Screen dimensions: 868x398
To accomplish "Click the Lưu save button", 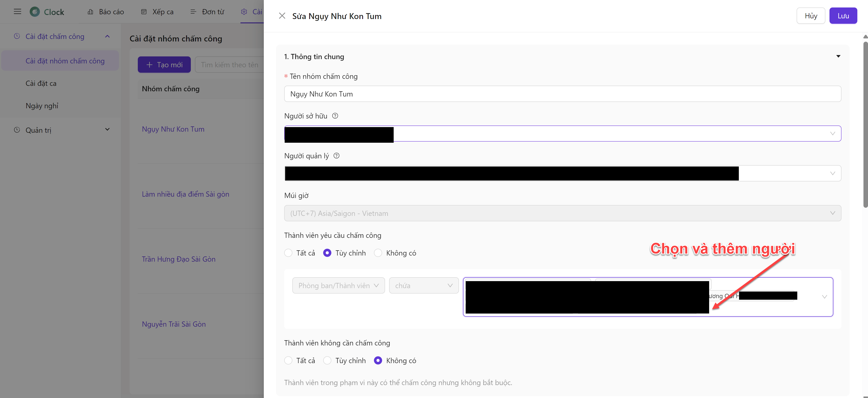I will [843, 16].
